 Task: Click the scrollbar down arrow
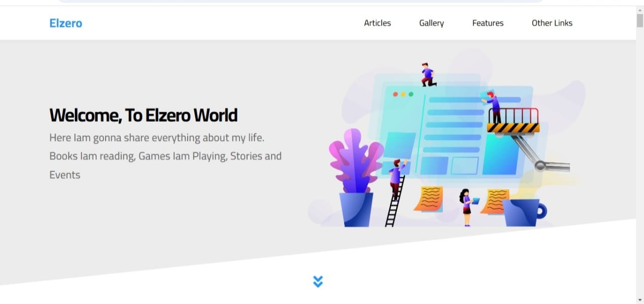point(640,299)
